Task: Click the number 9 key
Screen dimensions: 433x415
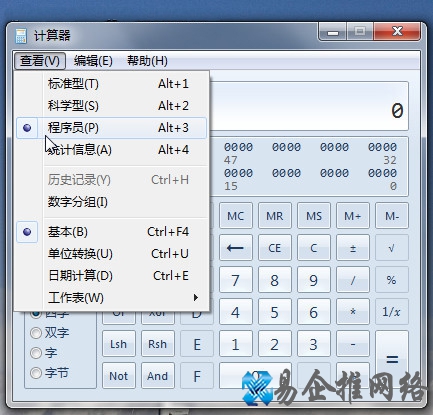Action: pyautogui.click(x=314, y=280)
